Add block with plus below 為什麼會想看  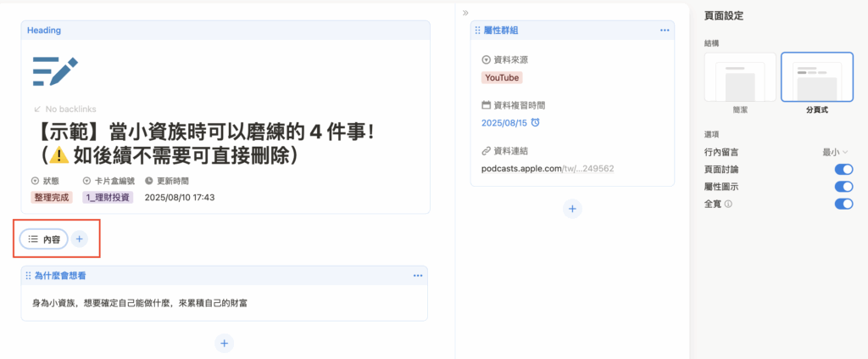224,343
